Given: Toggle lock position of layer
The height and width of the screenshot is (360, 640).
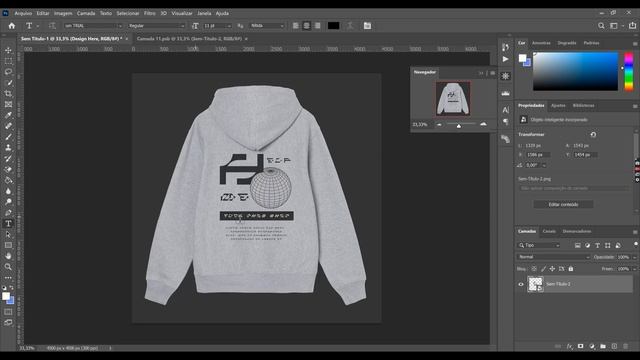Looking at the screenshot, I should (x=552, y=269).
